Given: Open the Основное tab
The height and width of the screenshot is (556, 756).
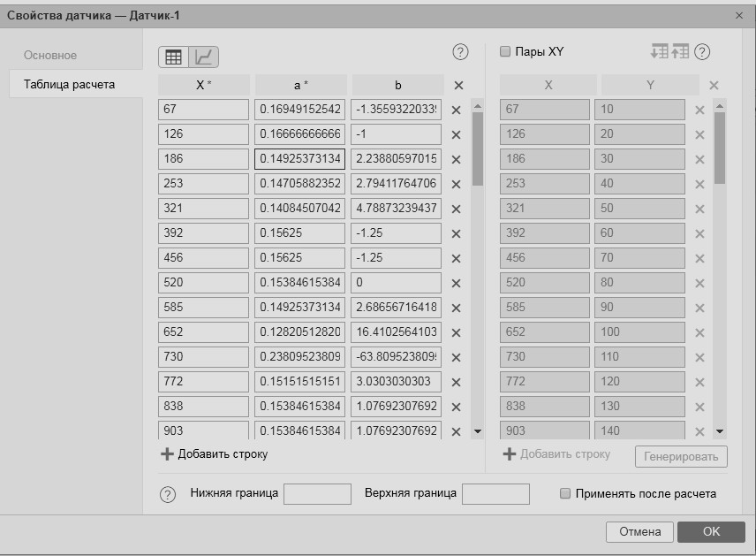Looking at the screenshot, I should pos(50,55).
